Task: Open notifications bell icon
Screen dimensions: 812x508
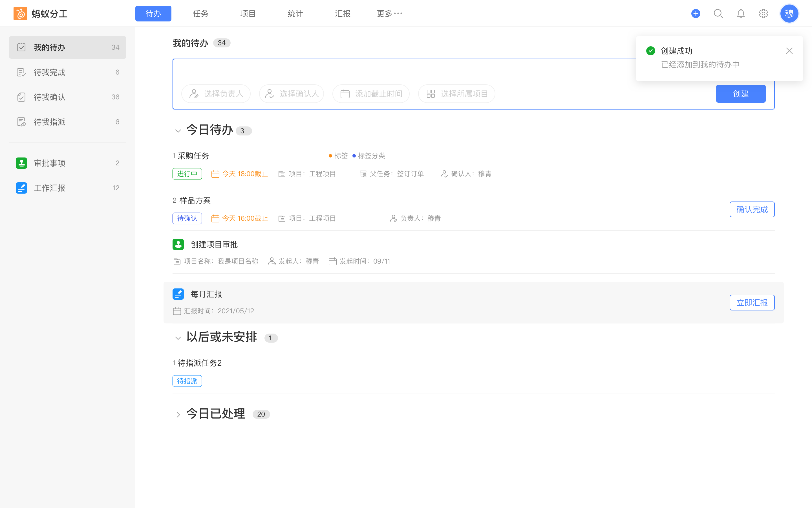Action: pos(741,14)
